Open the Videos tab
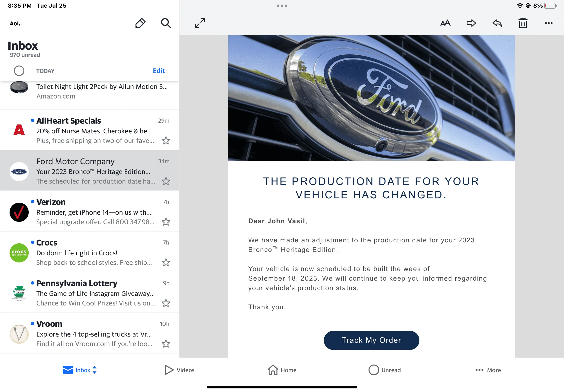Viewport: 564px width, 392px height. click(x=179, y=370)
